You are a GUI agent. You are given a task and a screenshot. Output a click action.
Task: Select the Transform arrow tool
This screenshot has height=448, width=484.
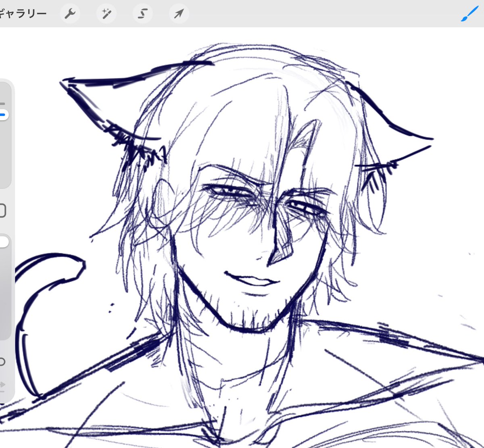coord(179,14)
